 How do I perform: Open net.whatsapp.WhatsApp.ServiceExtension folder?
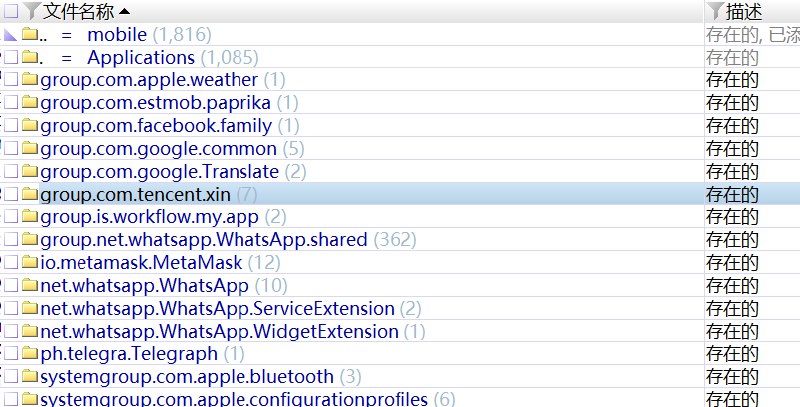point(217,309)
